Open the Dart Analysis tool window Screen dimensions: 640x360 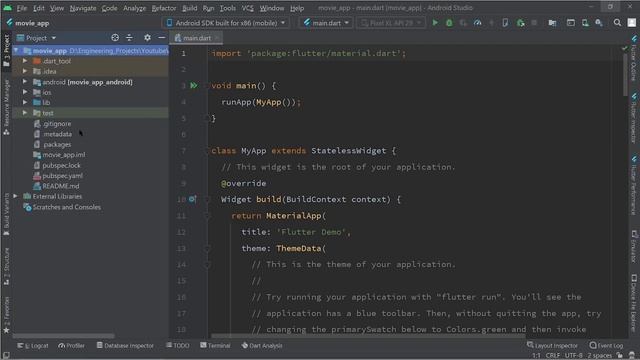tap(262, 346)
